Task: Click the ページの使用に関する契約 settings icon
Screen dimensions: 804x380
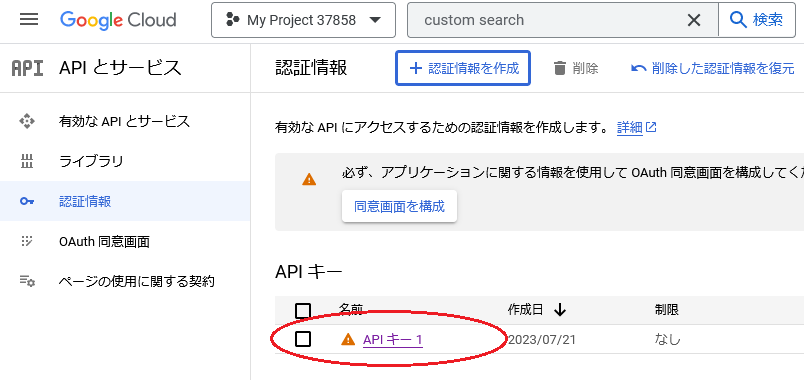Action: click(x=27, y=281)
